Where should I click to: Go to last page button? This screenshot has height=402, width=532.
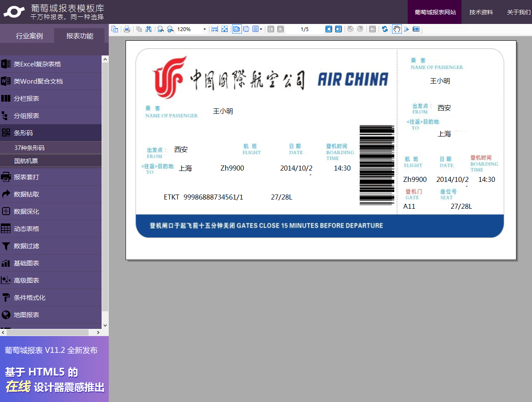[338, 29]
